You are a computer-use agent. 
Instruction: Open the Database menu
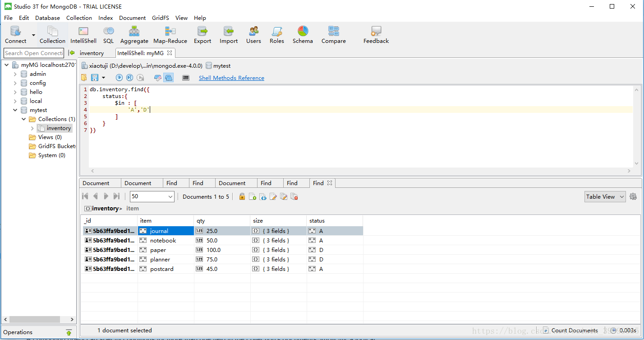(x=47, y=18)
